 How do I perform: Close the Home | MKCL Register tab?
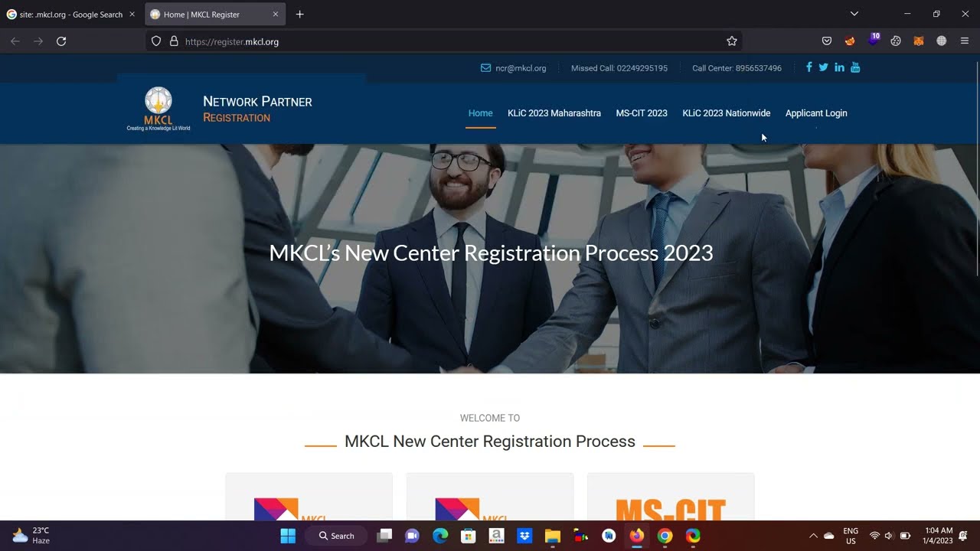[x=276, y=15]
